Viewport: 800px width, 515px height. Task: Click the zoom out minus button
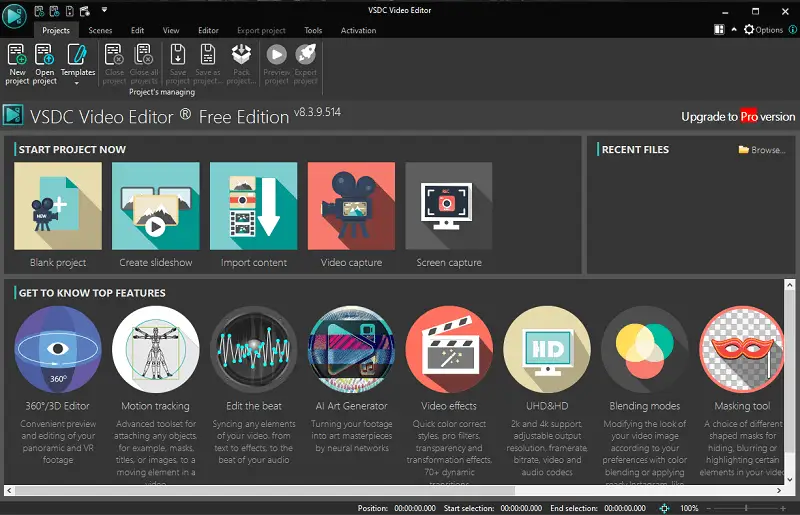pyautogui.click(x=708, y=508)
